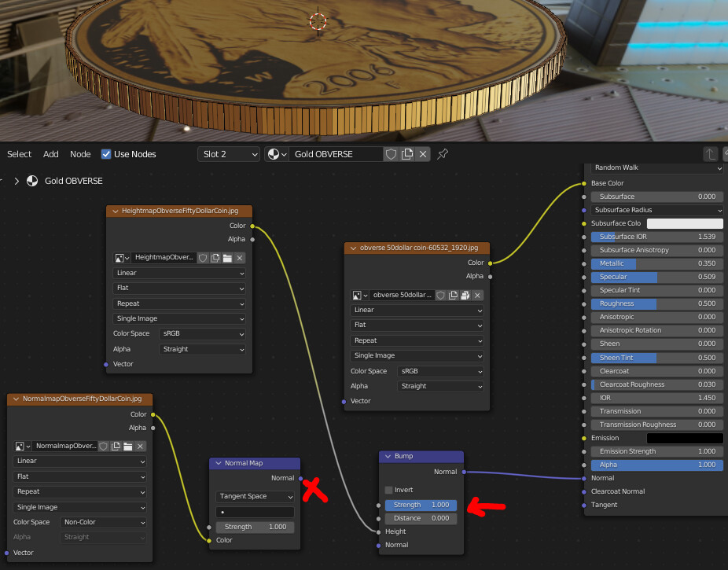Unlink image from Heightmap texture node
728x570 pixels.
(240, 258)
